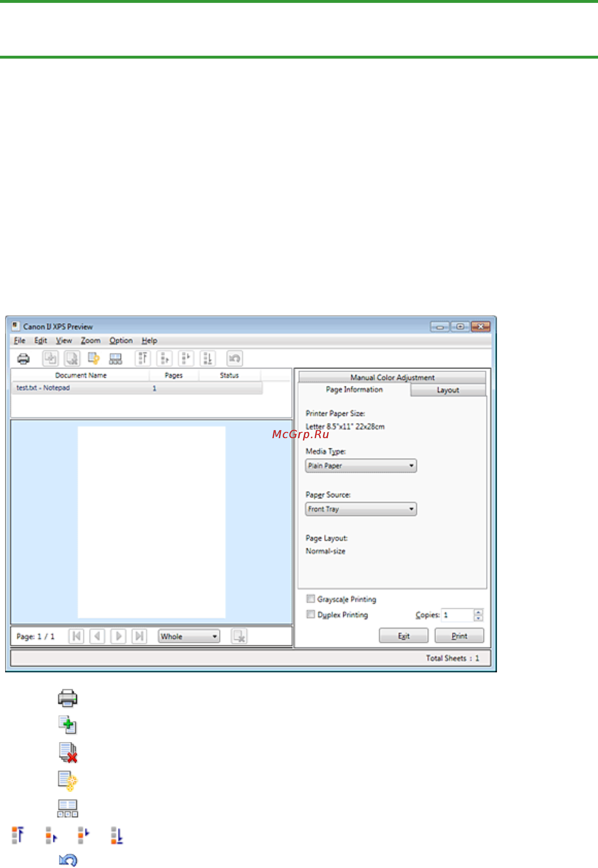Minimize the Canon IJ XPS Preview window
Screen dimensions: 598x868
click(440, 327)
